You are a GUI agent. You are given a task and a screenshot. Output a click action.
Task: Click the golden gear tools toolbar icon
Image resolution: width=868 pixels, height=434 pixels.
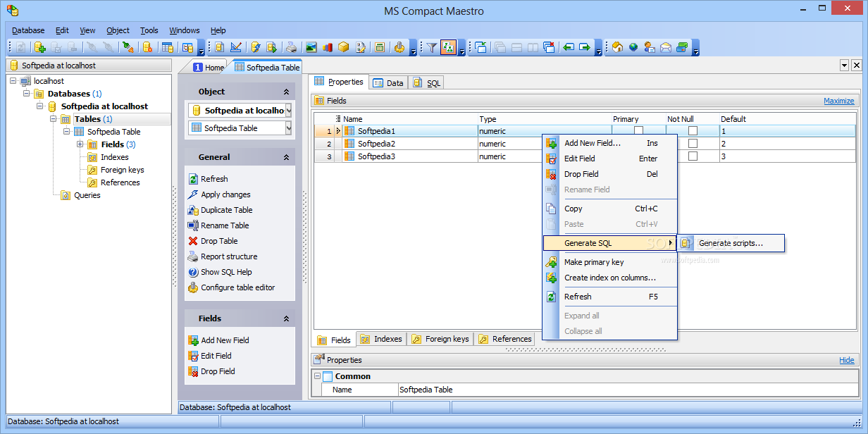click(399, 47)
